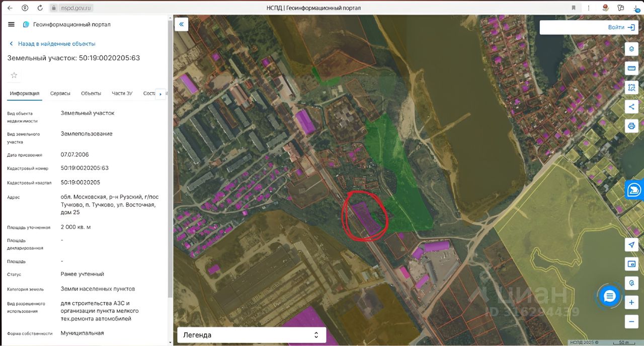
Task: Bookmark this page in browser bar
Action: coord(574,8)
